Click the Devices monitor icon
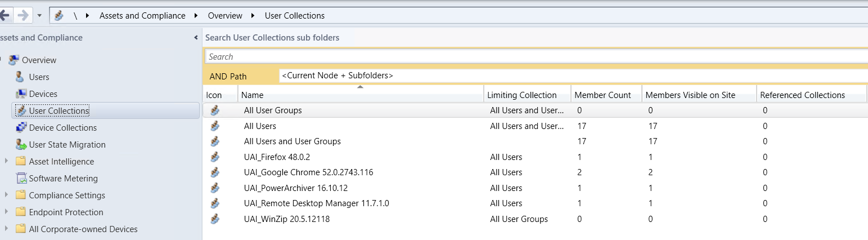Image resolution: width=868 pixels, height=240 pixels. pyautogui.click(x=21, y=94)
